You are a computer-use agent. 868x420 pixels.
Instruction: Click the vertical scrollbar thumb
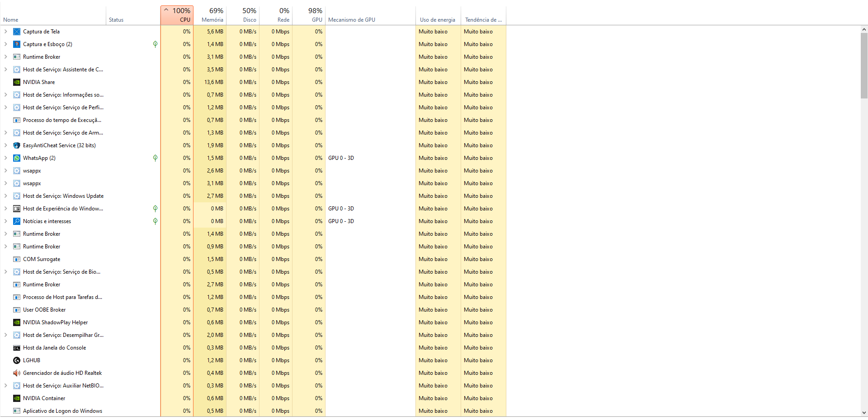click(x=864, y=65)
